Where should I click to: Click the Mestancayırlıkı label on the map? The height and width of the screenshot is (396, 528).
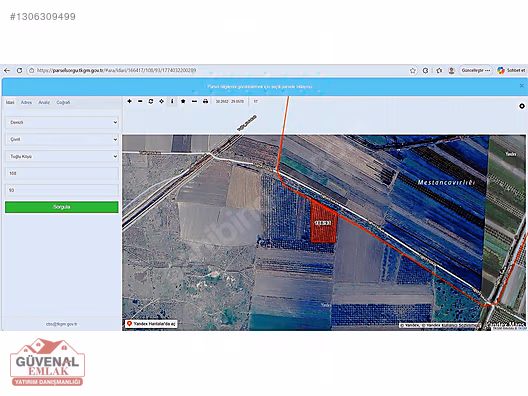(x=446, y=182)
